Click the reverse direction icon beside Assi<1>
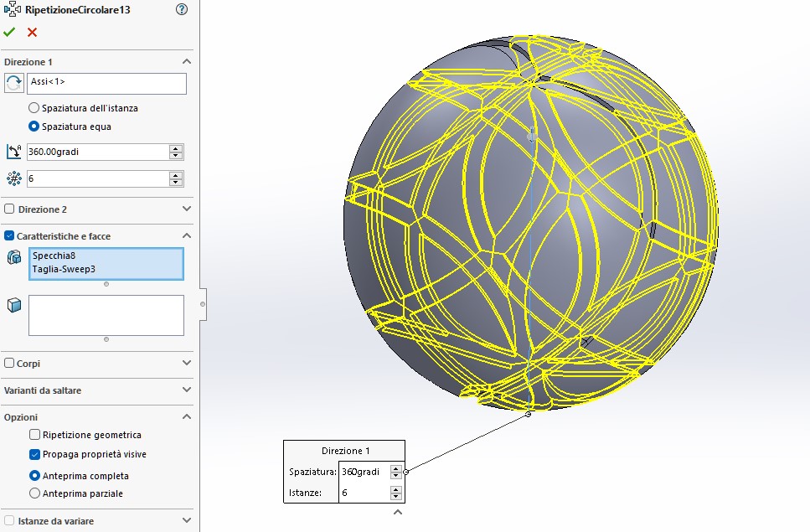 (x=14, y=83)
